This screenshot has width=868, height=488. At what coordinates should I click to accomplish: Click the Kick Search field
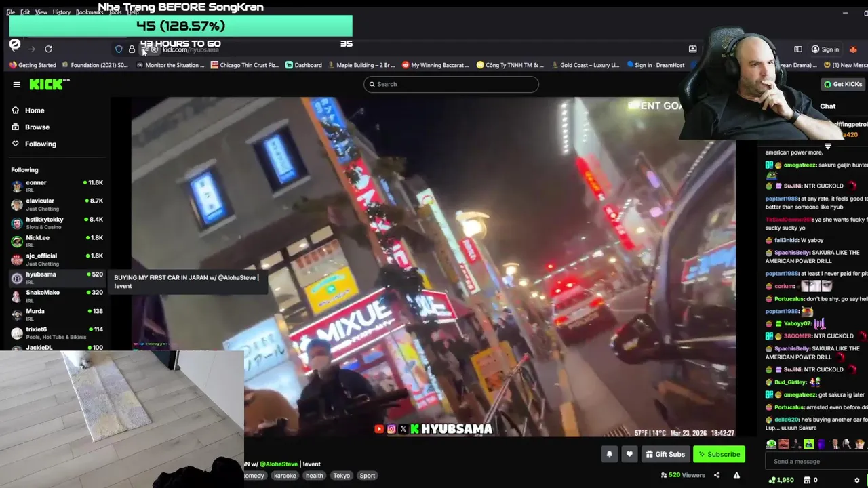[x=451, y=84]
